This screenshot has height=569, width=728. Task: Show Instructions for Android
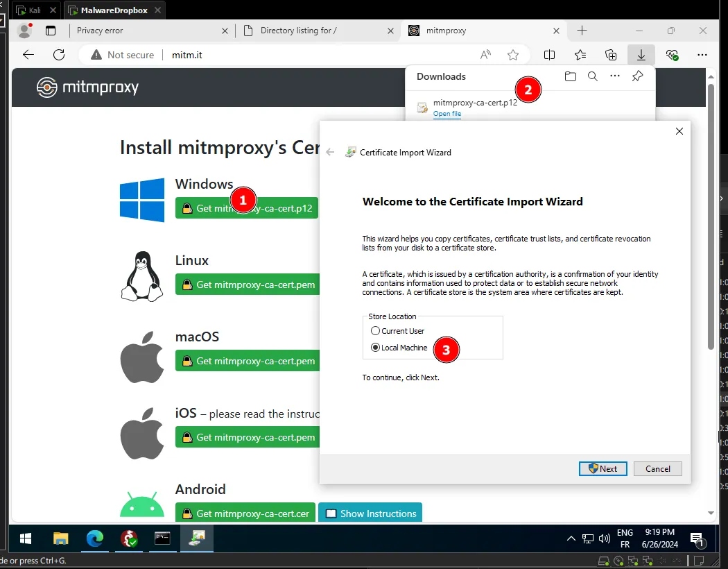[370, 513]
